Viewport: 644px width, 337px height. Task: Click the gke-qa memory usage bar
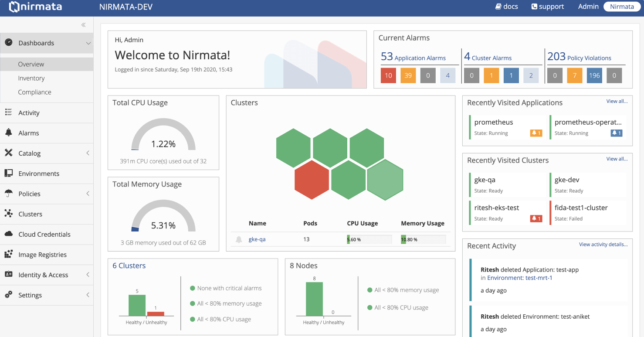[423, 239]
